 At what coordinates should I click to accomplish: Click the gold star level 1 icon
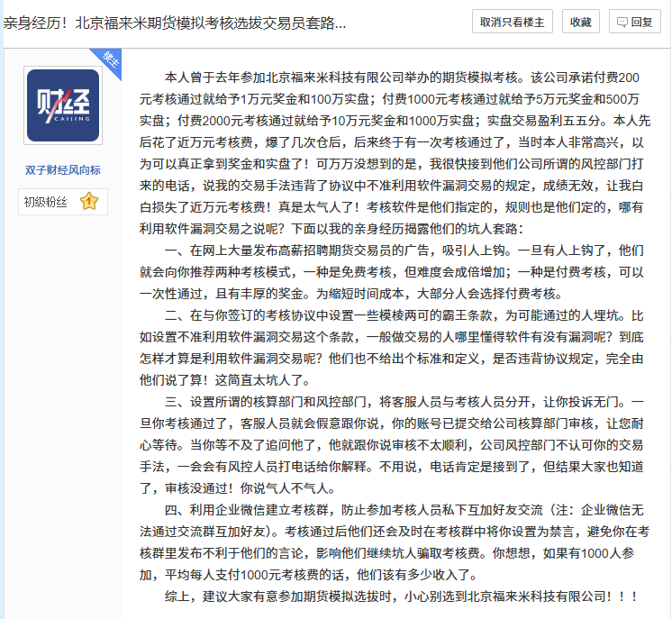click(89, 202)
